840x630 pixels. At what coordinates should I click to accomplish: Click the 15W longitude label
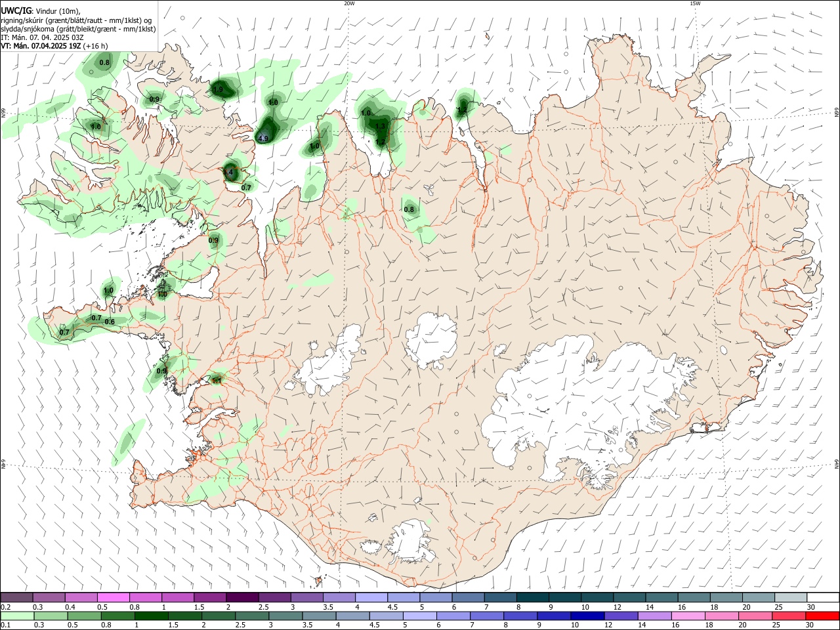tap(695, 3)
